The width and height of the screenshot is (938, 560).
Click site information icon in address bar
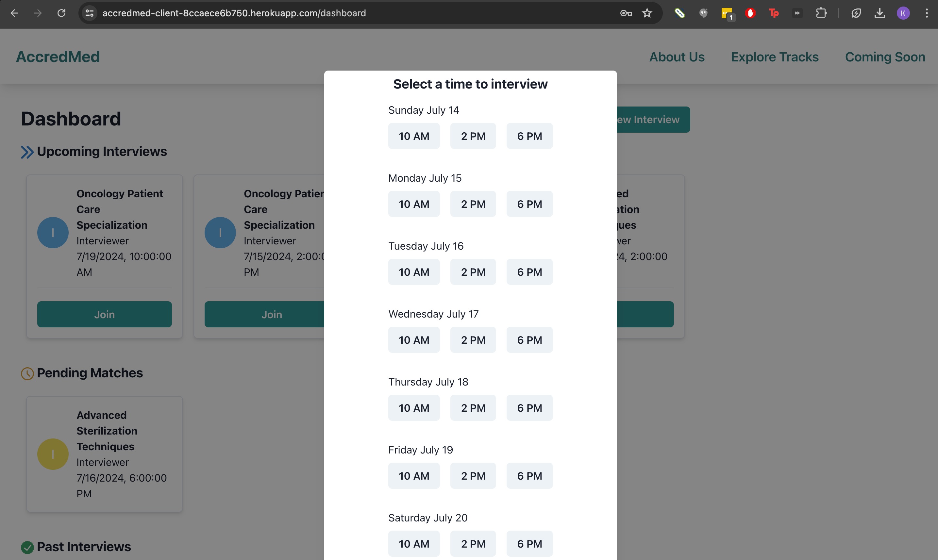(90, 13)
